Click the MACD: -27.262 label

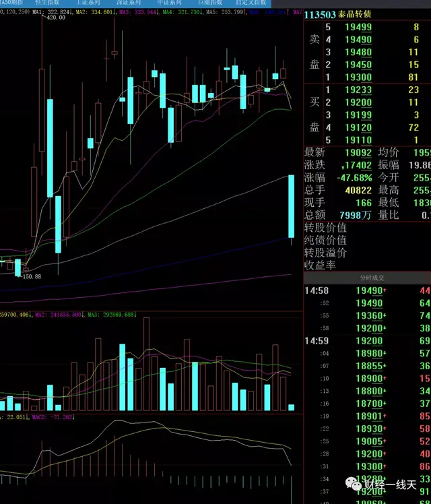tap(53, 417)
